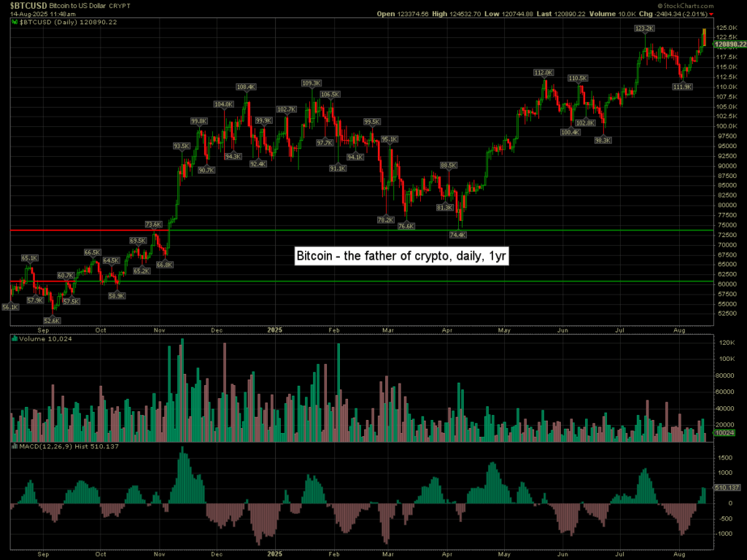Click the $BTCUSD ticker symbol title
Image resolution: width=747 pixels, height=560 pixels.
tap(23, 6)
